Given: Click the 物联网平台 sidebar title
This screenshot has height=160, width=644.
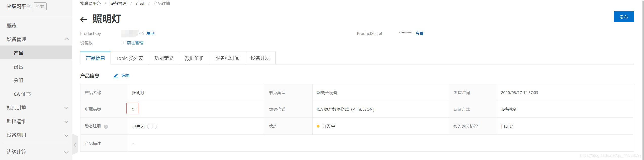Looking at the screenshot, I should 19,6.
